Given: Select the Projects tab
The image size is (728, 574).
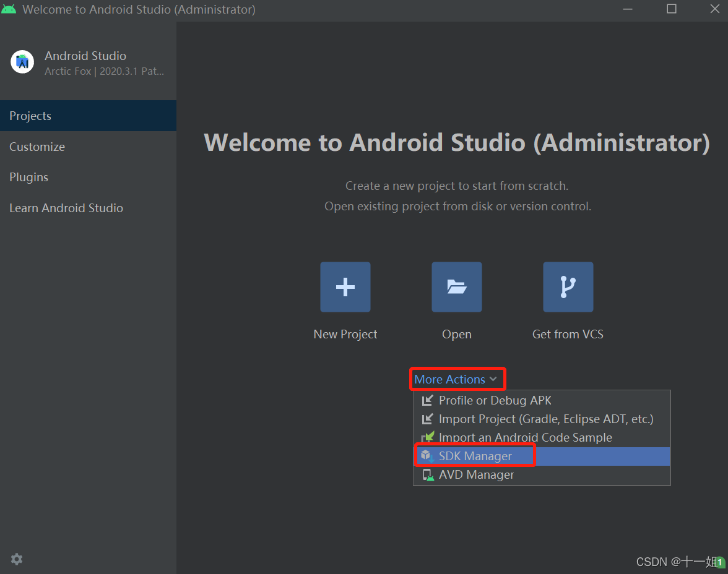Looking at the screenshot, I should (x=88, y=116).
